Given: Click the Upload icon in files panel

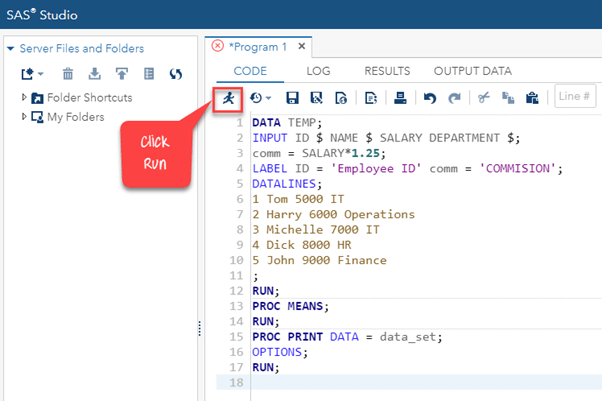Looking at the screenshot, I should click(122, 73).
